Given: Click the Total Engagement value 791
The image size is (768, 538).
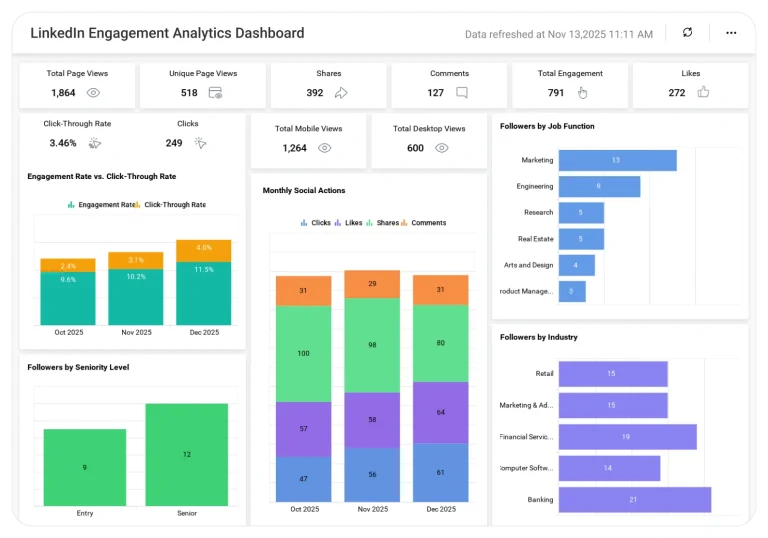Looking at the screenshot, I should click(x=556, y=93).
